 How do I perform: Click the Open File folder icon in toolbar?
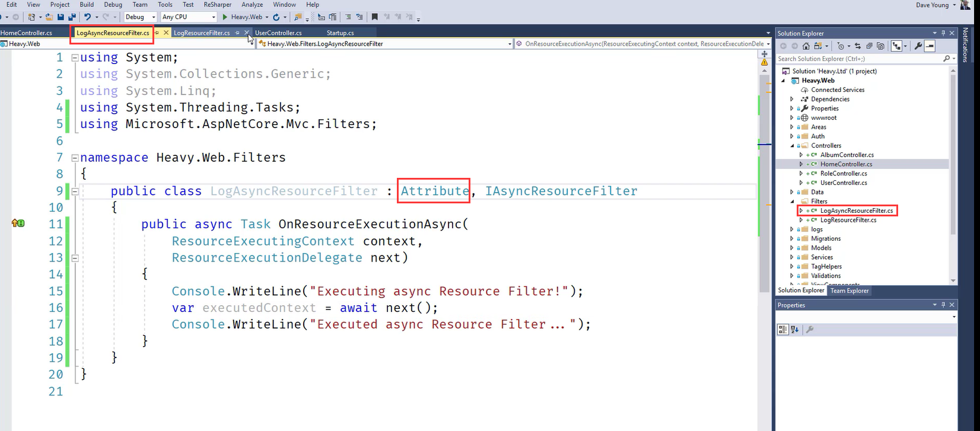pos(49,17)
